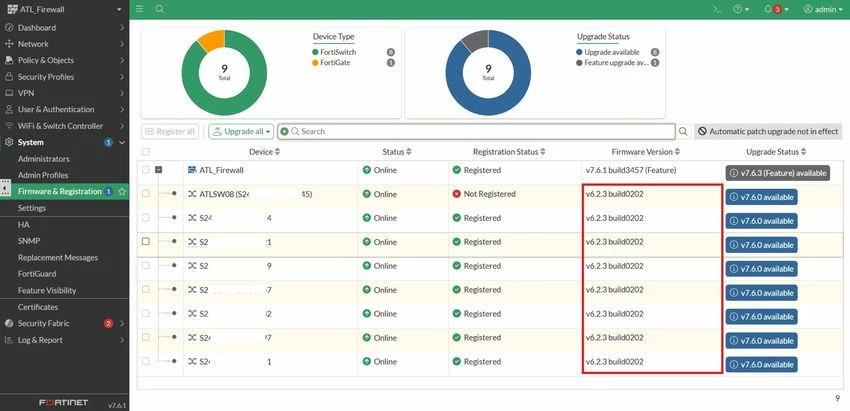850x411 pixels.
Task: Click the sidebar collapse handle arrow
Action: click(5, 188)
